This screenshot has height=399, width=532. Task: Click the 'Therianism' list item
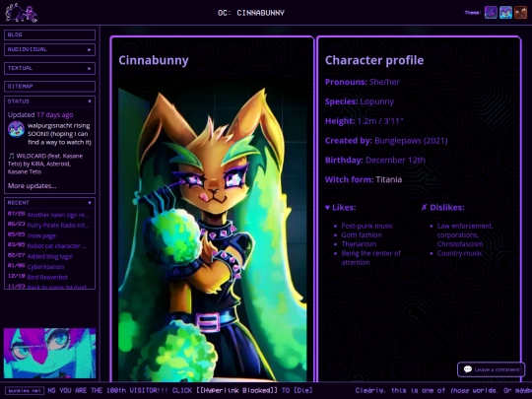359,244
